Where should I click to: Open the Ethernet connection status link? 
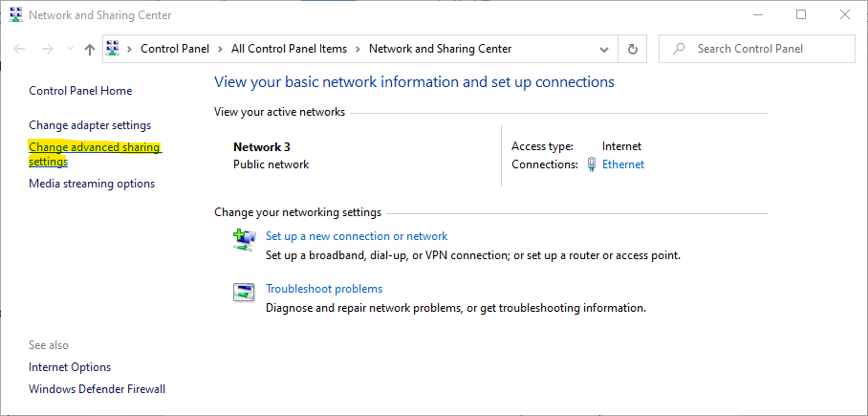[622, 164]
